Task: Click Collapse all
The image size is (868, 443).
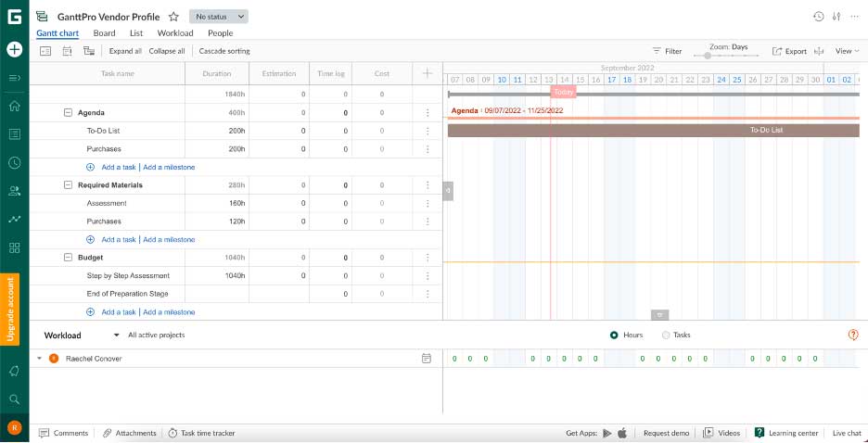Action: (x=167, y=51)
